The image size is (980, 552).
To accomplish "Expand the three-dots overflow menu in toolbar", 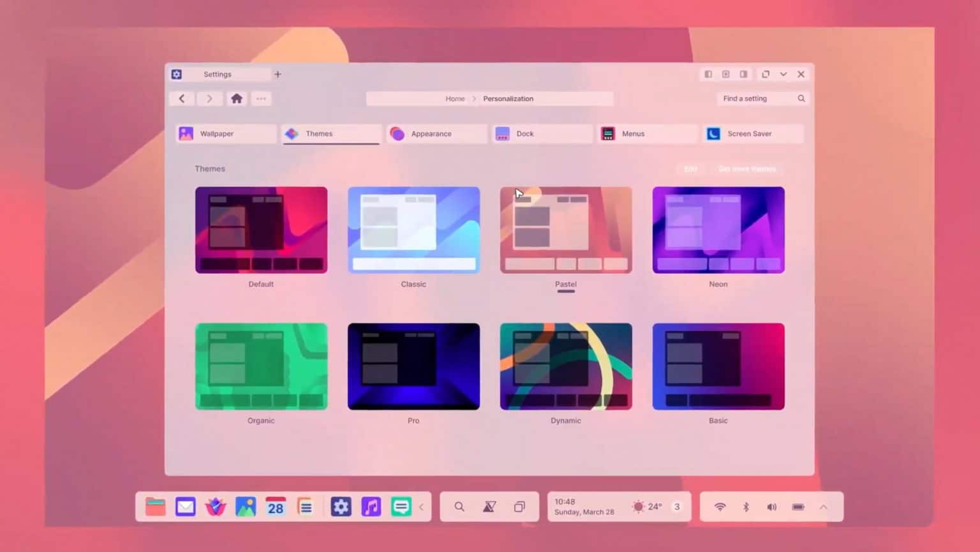I will [x=261, y=98].
